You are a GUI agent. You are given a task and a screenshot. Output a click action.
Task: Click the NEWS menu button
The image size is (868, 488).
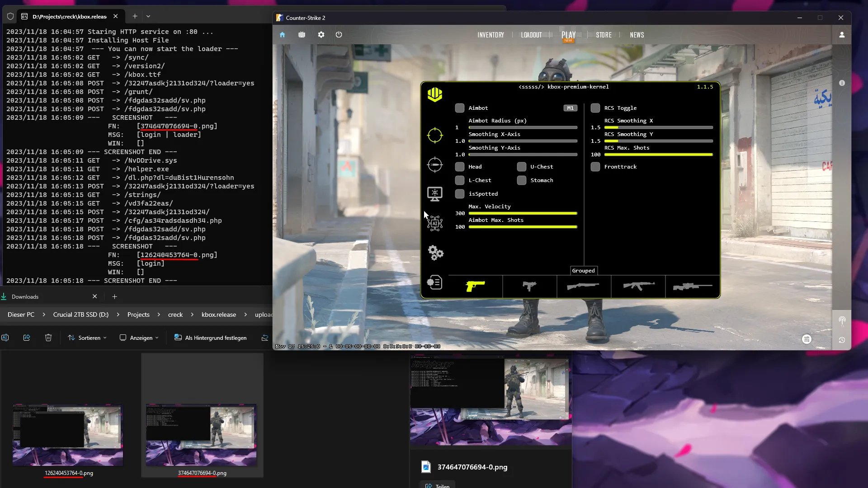(x=637, y=34)
